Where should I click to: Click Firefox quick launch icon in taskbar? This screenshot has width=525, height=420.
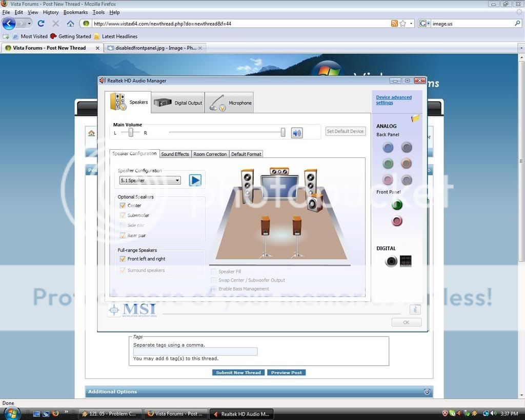coord(55,414)
